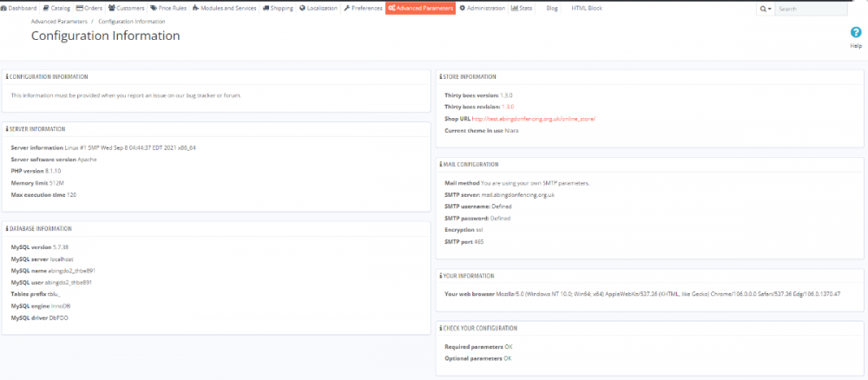Click the Configuration Information breadcrumb
868x380 pixels.
[x=132, y=22]
